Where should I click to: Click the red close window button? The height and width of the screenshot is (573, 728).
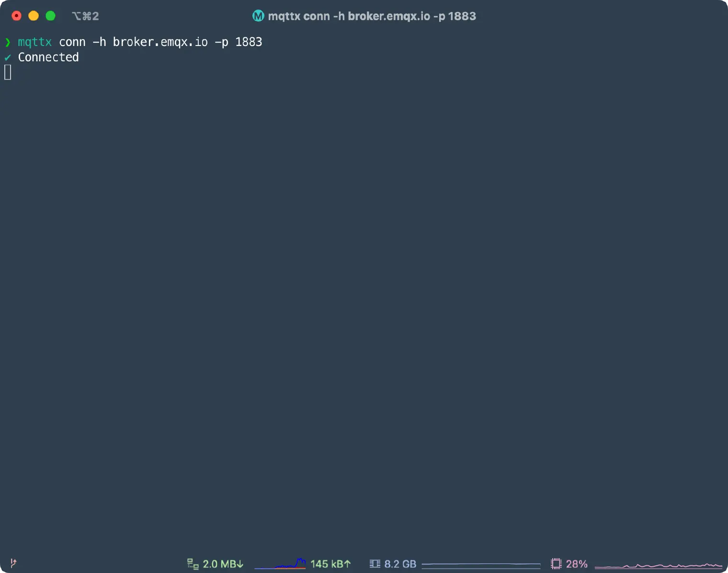pos(17,16)
